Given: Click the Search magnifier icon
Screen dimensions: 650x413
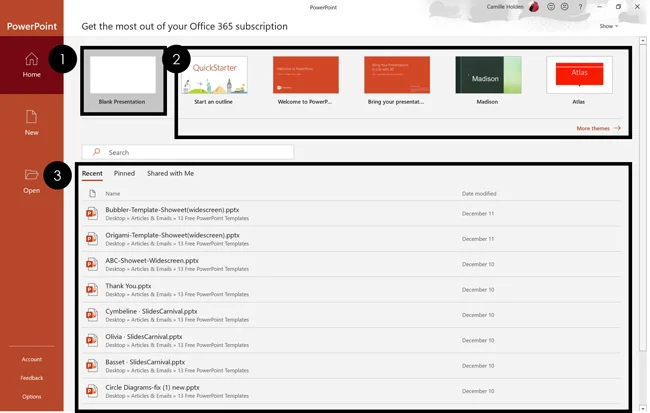Looking at the screenshot, I should (97, 152).
